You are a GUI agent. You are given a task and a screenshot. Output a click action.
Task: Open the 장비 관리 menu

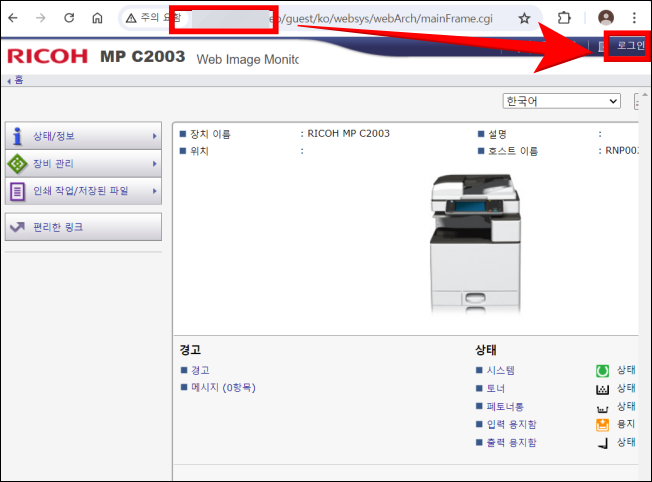tap(83, 163)
